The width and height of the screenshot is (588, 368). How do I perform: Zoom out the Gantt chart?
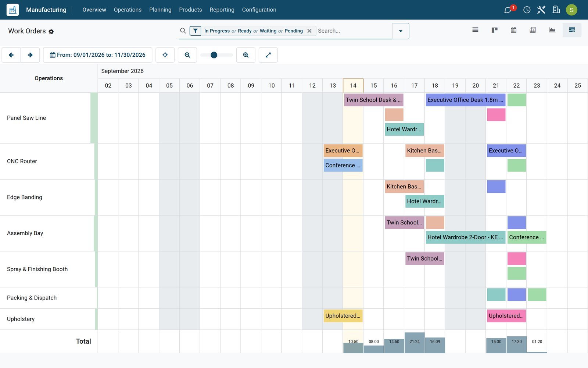point(187,55)
